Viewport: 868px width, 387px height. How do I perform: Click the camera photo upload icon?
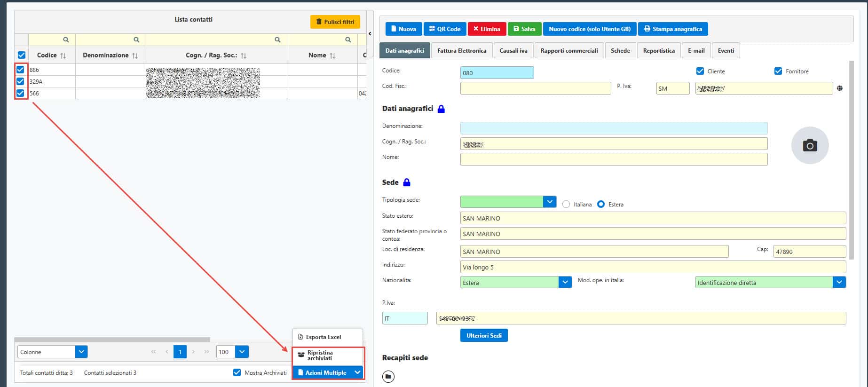pos(809,145)
